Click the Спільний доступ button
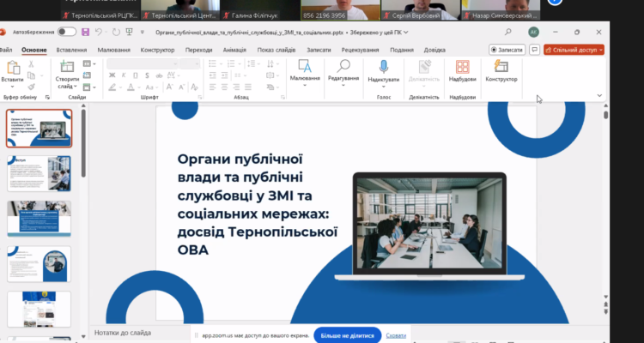This screenshot has width=644, height=343. 574,50
